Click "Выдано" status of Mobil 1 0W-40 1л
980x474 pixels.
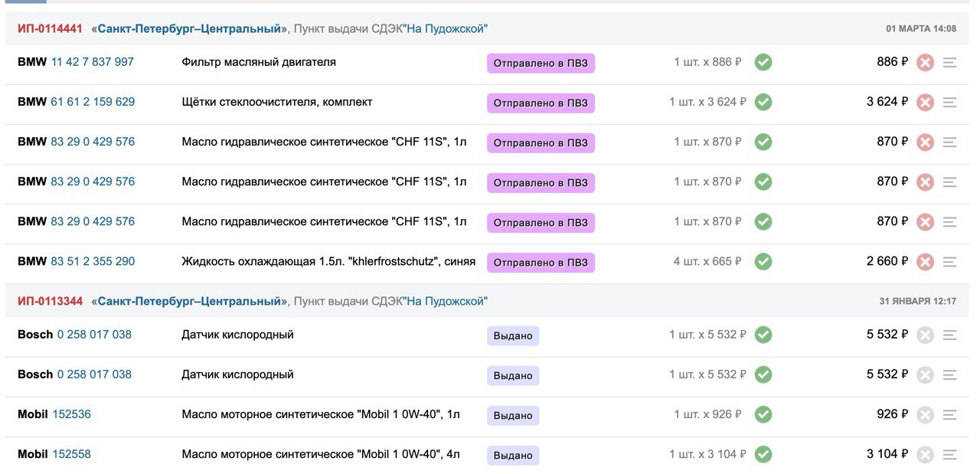click(x=513, y=415)
